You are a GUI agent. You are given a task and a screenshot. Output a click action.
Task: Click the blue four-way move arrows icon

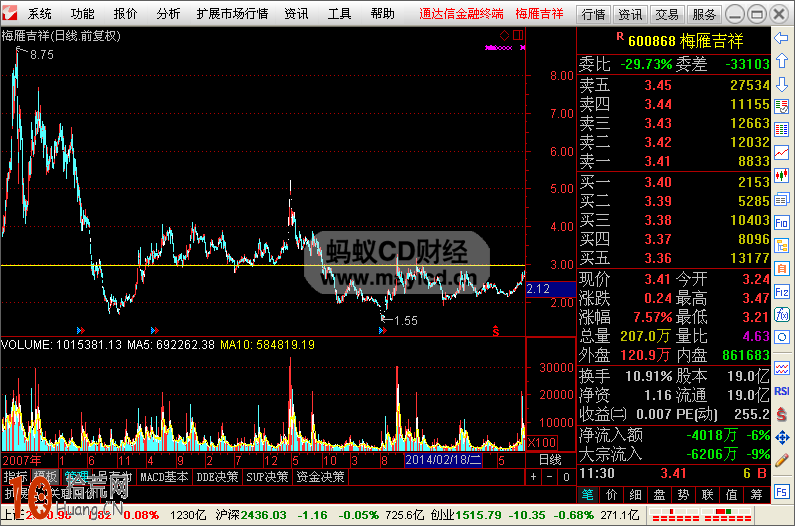pyautogui.click(x=781, y=437)
